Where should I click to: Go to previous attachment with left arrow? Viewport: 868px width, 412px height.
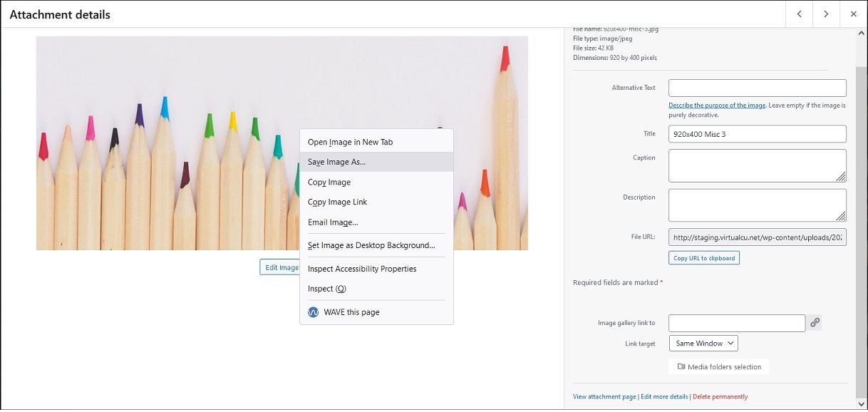[799, 14]
